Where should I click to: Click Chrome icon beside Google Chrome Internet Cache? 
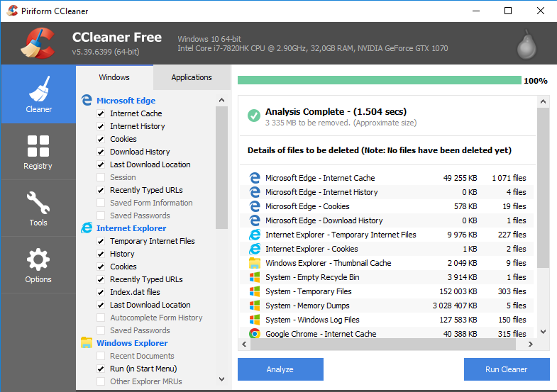click(255, 333)
